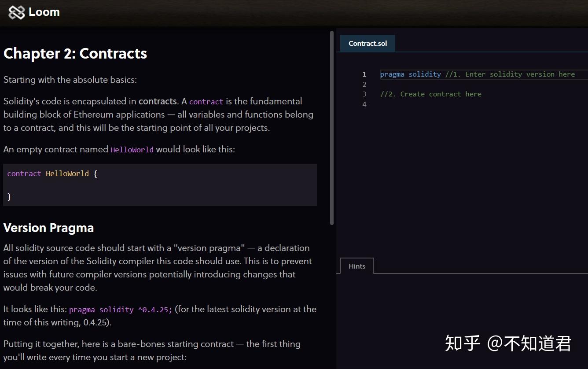588x369 pixels.
Task: Click the empty line 4 in editor
Action: tap(418, 104)
